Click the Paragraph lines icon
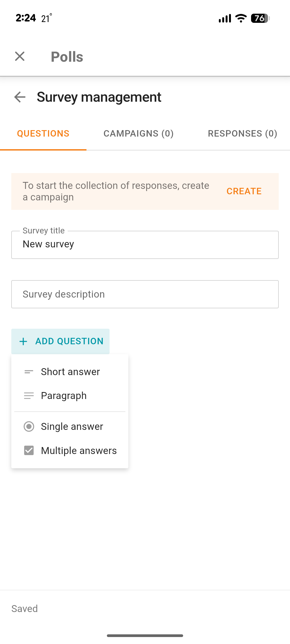The height and width of the screenshot is (644, 290). [29, 396]
